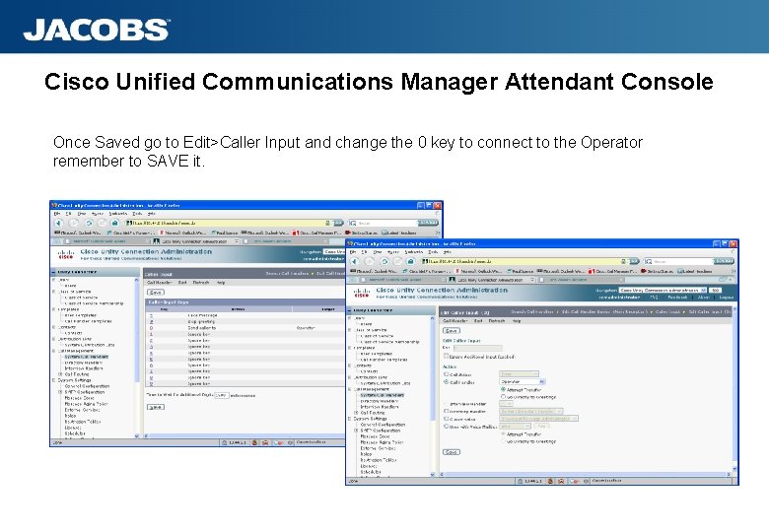Tick the Ignore Additional Input (Locked) checkbox
This screenshot has width=769, height=532.
[x=446, y=356]
